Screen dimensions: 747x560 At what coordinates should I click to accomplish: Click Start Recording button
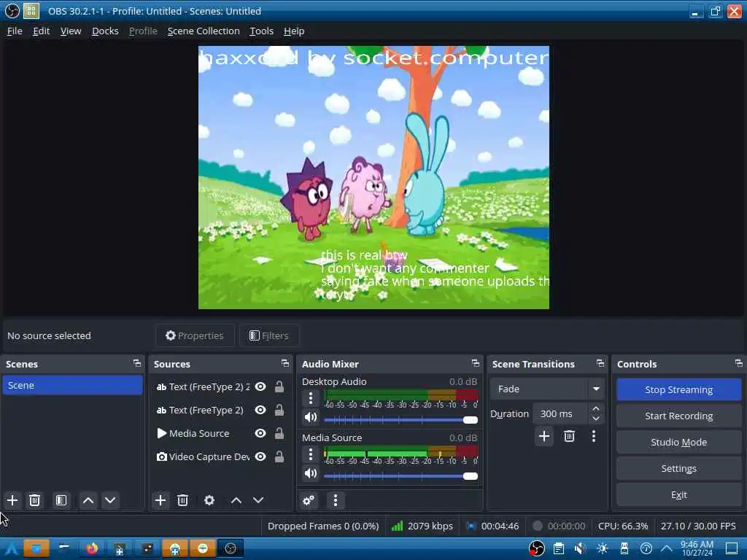(x=679, y=416)
